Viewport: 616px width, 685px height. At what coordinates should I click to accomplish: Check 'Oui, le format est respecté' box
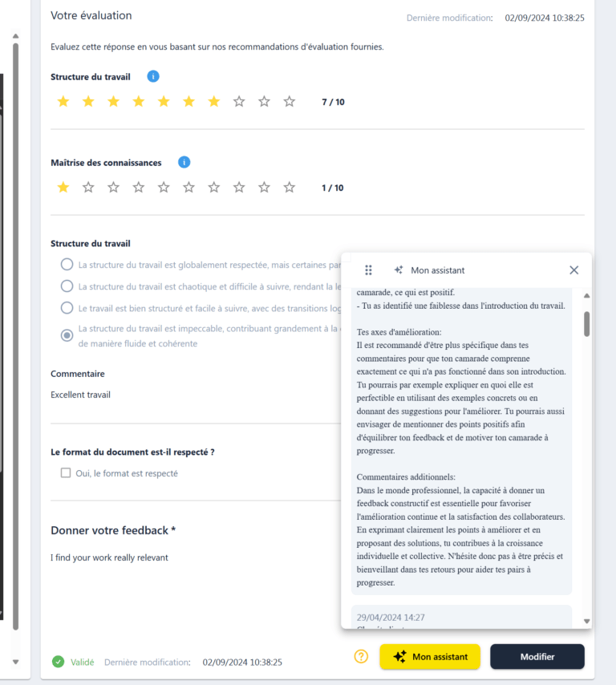tap(66, 473)
